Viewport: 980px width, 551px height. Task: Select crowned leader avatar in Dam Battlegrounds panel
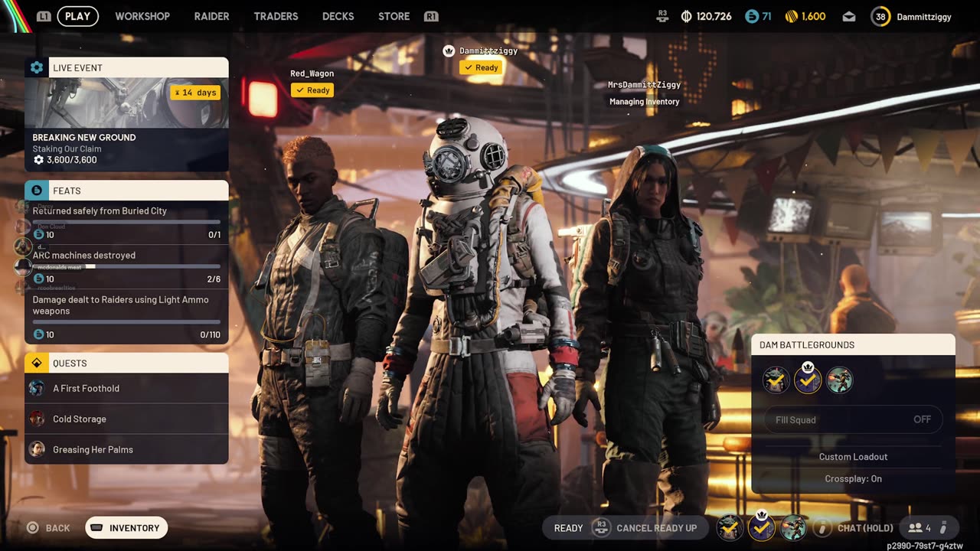808,380
